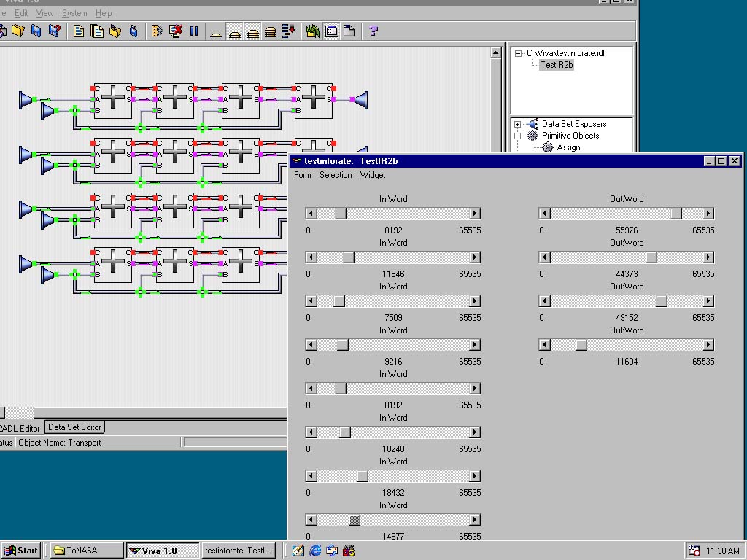The width and height of the screenshot is (747, 560).
Task: Click the yellow open folder toolbar icon
Action: (x=18, y=31)
